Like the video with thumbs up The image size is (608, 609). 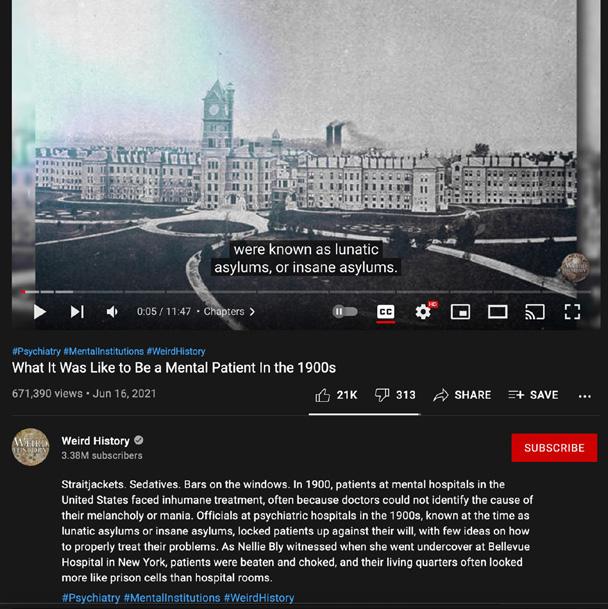336,395
